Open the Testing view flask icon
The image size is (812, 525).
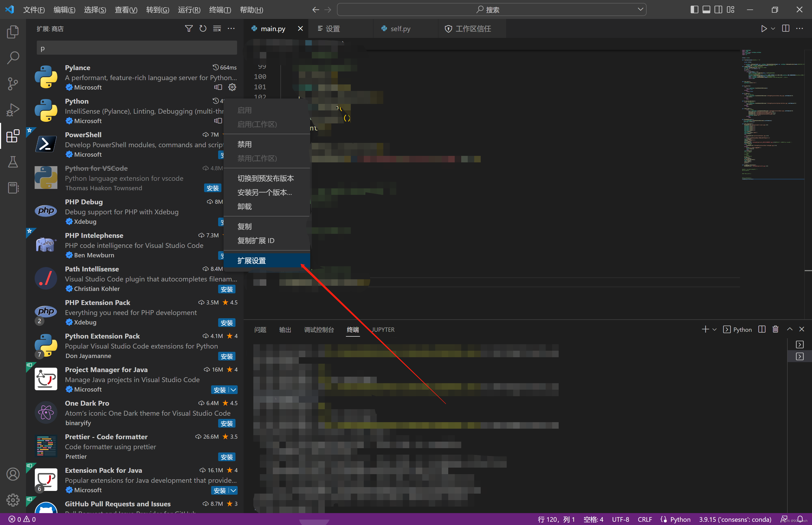[x=13, y=162]
